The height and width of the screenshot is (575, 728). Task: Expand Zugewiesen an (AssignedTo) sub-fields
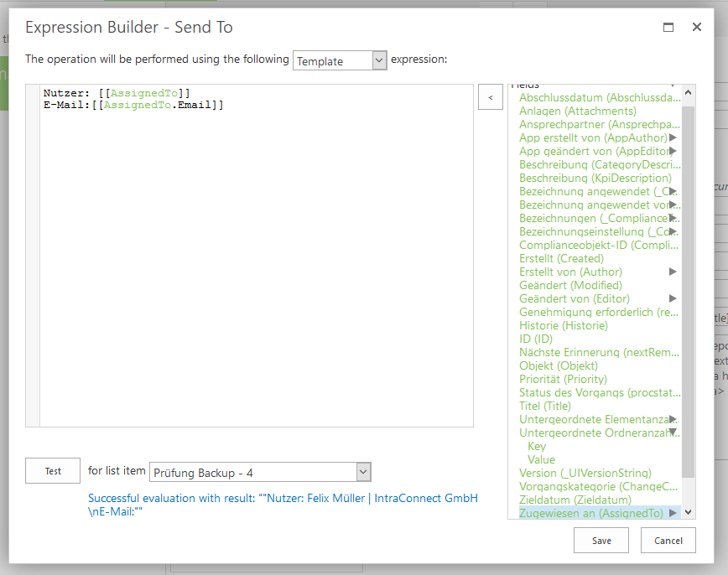tap(673, 513)
